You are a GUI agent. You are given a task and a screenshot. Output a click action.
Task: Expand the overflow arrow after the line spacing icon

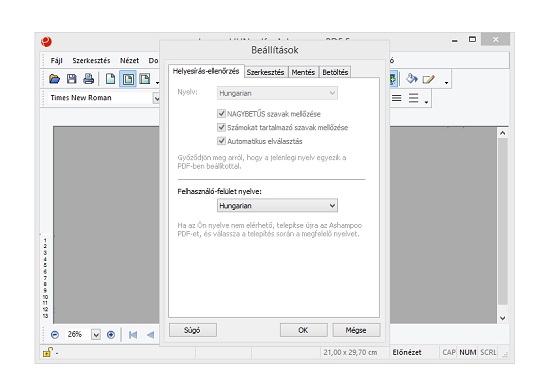pos(426,102)
